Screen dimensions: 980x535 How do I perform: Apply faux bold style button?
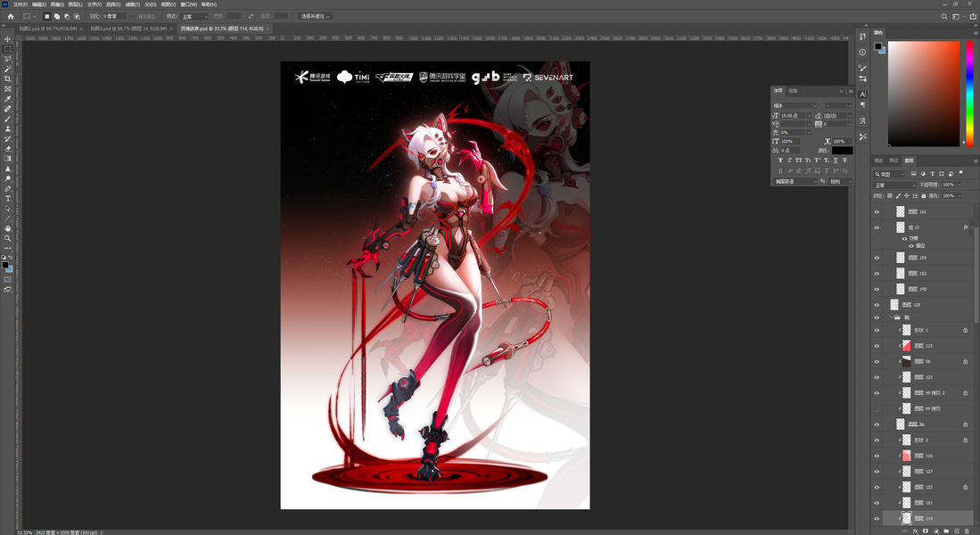[780, 160]
